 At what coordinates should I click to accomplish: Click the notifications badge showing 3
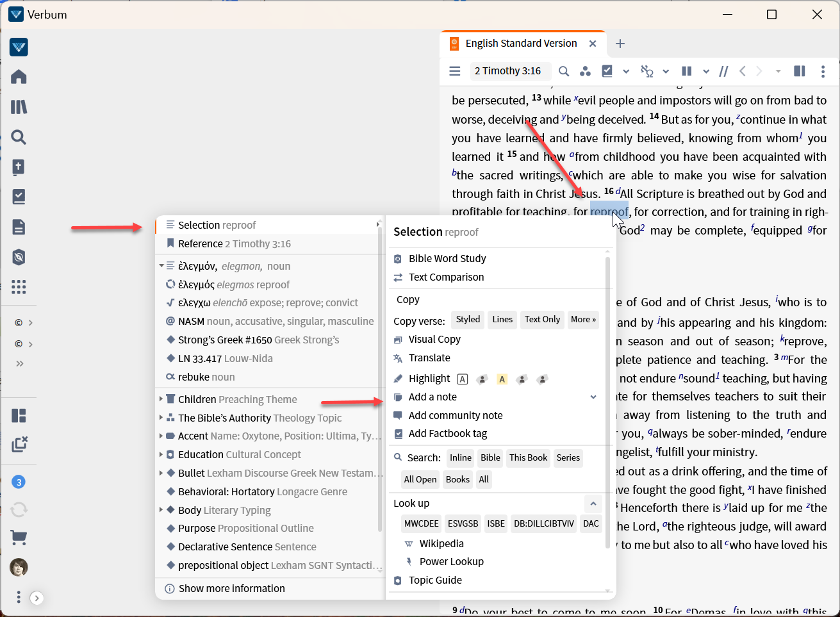pos(19,482)
